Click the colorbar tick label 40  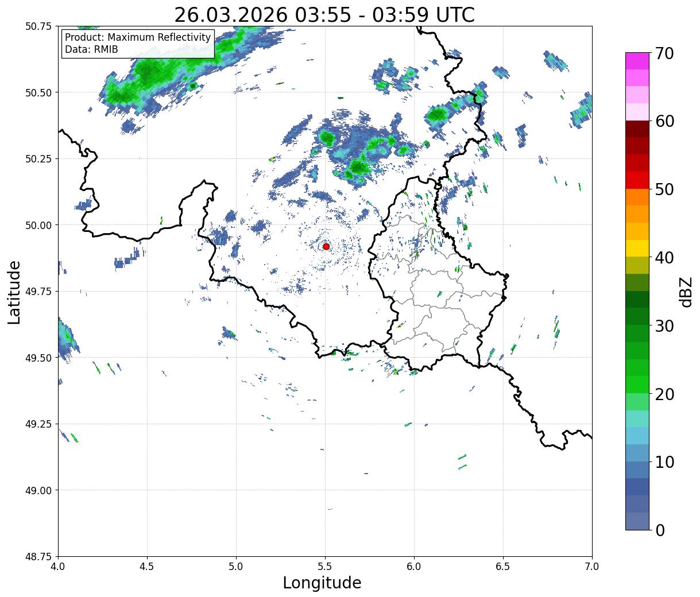click(x=664, y=257)
